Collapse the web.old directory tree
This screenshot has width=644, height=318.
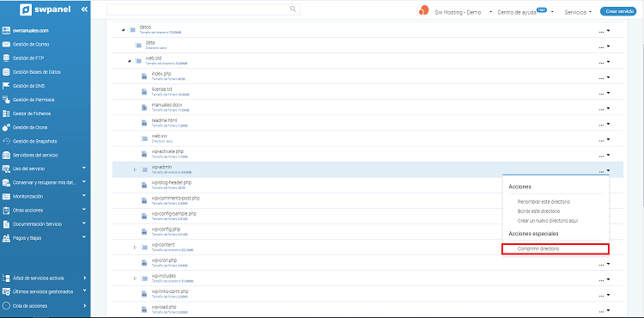(129, 61)
